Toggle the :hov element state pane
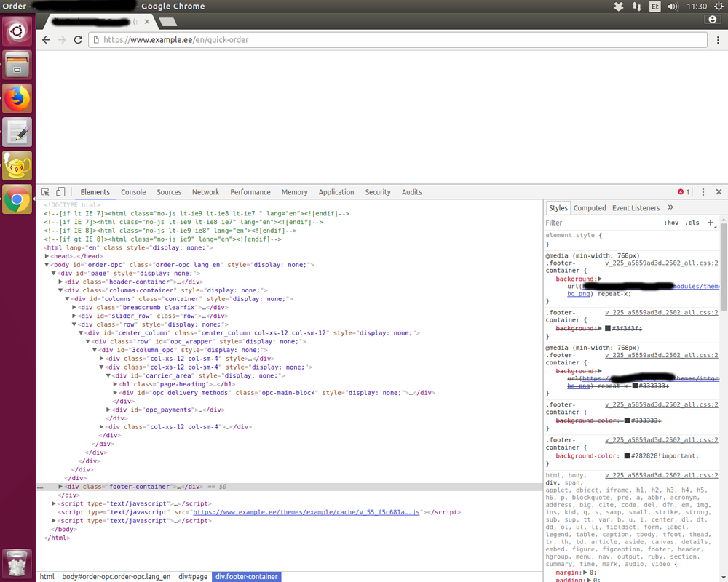The height and width of the screenshot is (582, 728). (670, 223)
